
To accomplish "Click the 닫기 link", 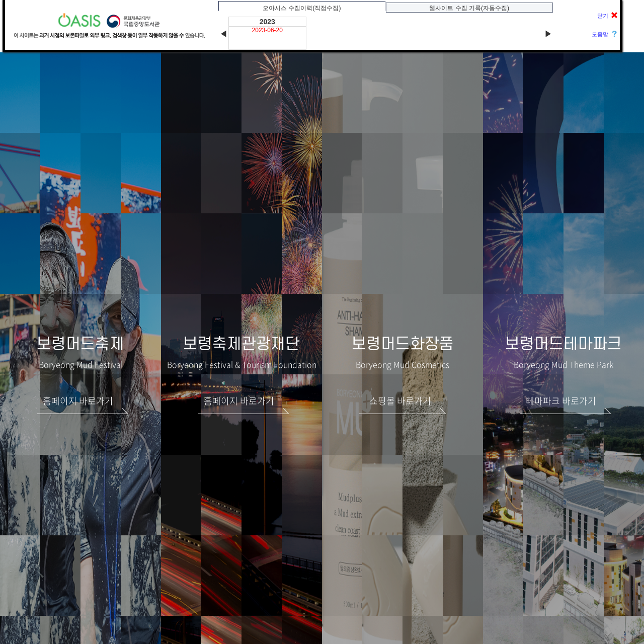I will [602, 16].
